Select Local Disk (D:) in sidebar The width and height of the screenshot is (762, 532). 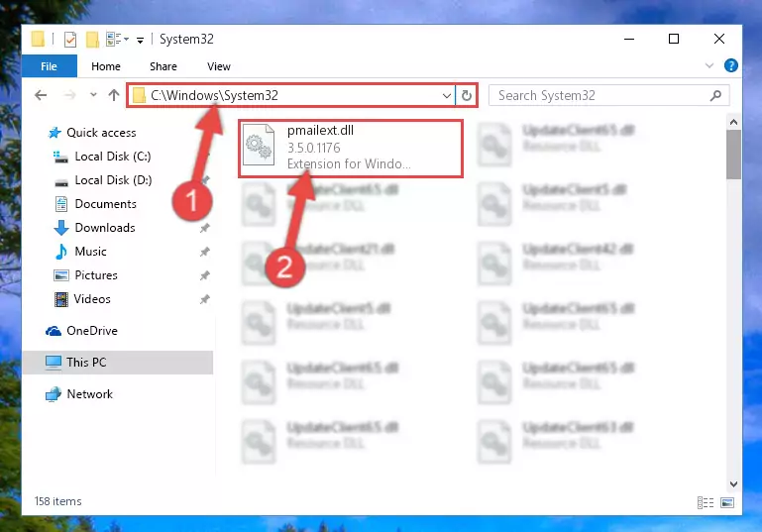pos(102,180)
